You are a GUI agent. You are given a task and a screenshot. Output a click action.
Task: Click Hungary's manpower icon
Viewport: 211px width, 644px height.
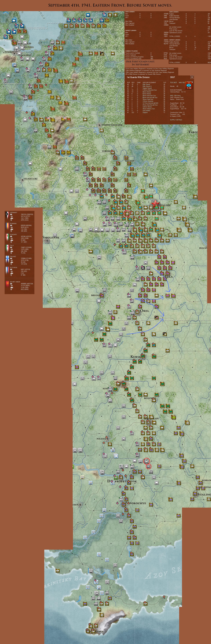click(x=11, y=236)
